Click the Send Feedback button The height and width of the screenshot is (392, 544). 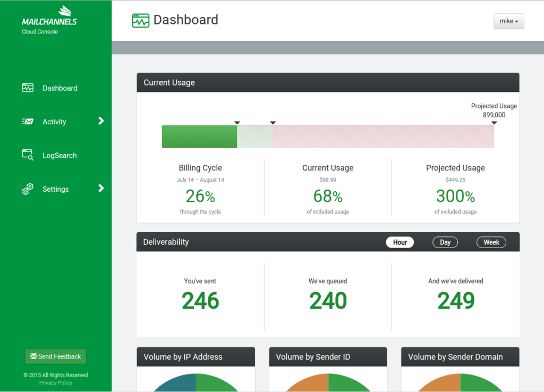coord(55,356)
